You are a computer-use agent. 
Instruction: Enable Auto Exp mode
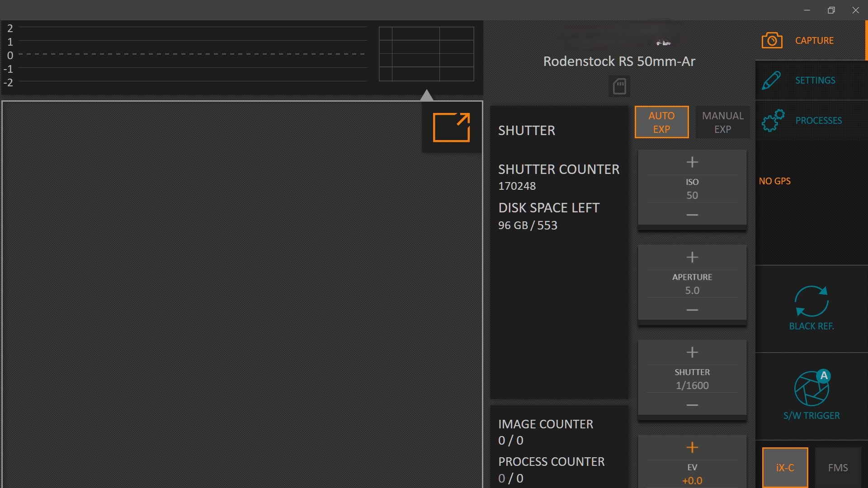[x=661, y=122]
